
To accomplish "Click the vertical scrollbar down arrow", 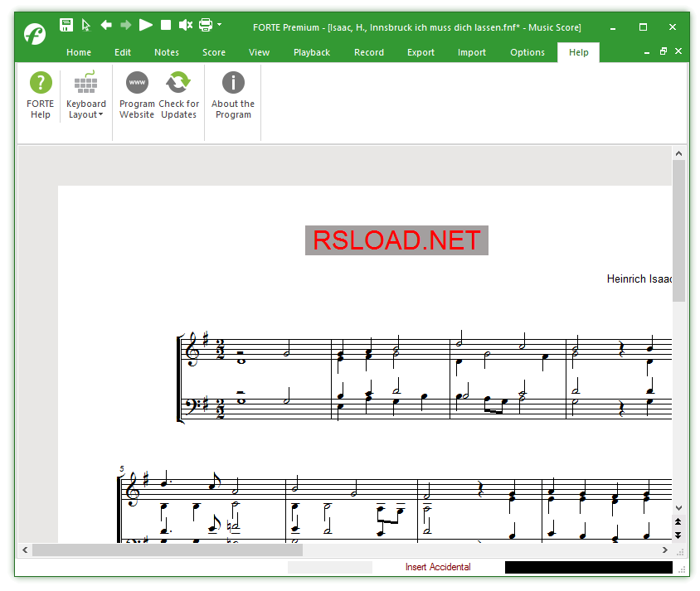I will [x=678, y=507].
